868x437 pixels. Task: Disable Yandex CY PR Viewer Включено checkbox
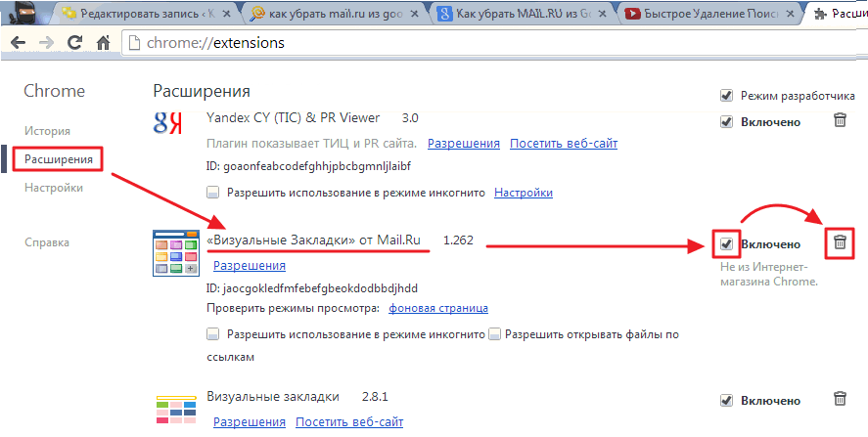[x=727, y=121]
